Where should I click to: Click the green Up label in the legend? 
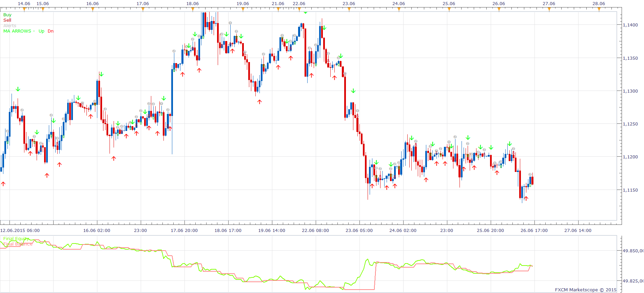[x=41, y=31]
